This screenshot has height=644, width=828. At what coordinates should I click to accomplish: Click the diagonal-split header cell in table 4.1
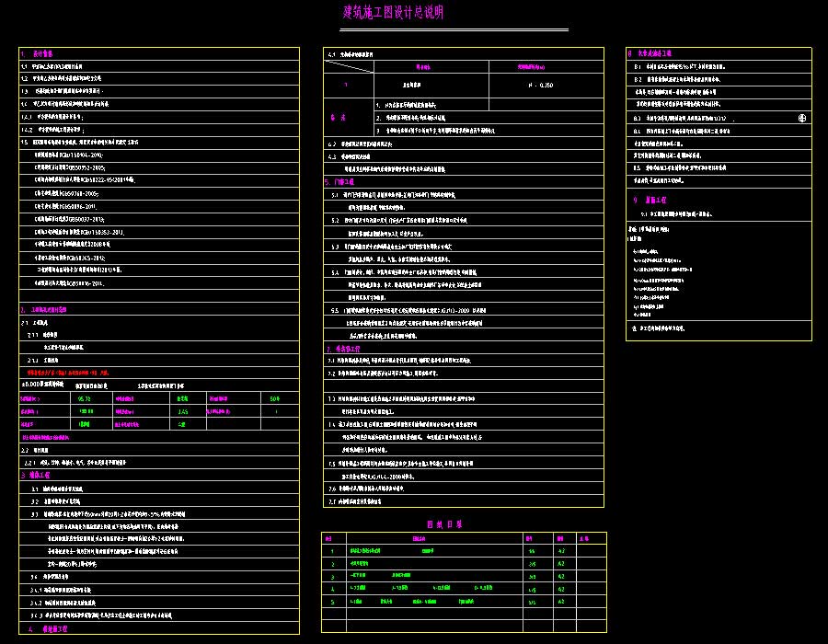[346, 67]
